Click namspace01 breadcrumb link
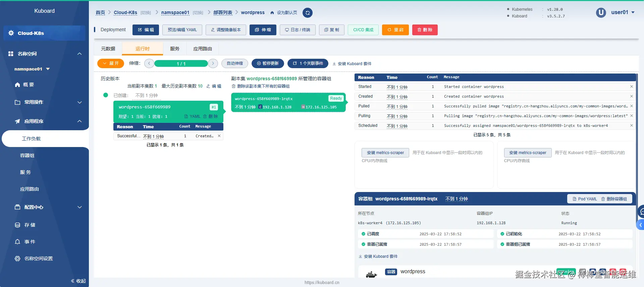The height and width of the screenshot is (287, 644). 175,12
